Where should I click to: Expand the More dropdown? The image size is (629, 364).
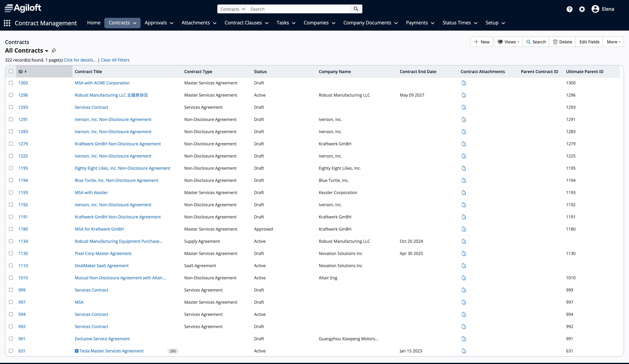pyautogui.click(x=613, y=42)
